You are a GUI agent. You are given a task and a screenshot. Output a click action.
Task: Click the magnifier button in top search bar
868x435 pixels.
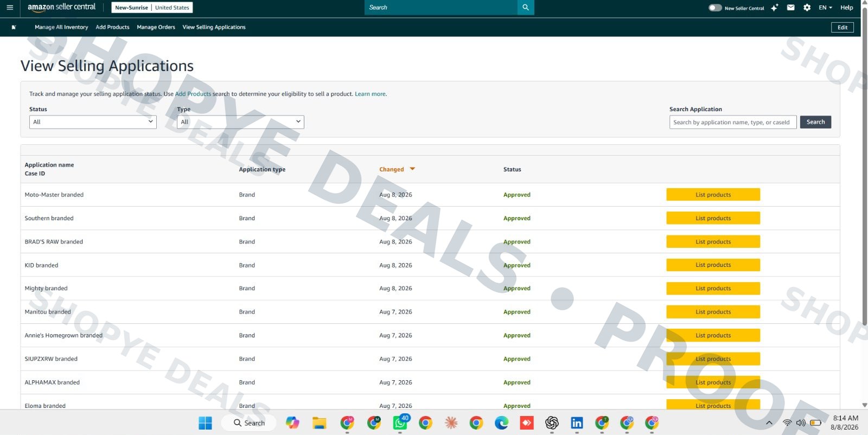(526, 8)
